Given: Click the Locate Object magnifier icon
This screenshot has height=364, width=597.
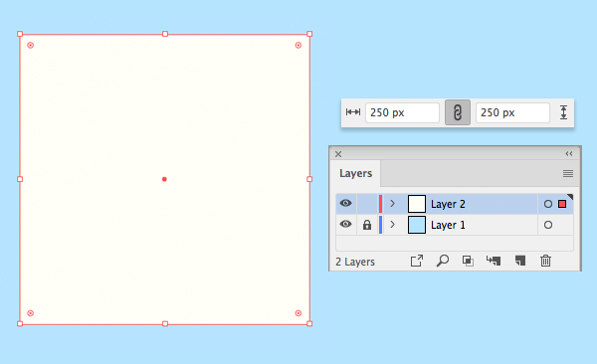Looking at the screenshot, I should click(443, 261).
